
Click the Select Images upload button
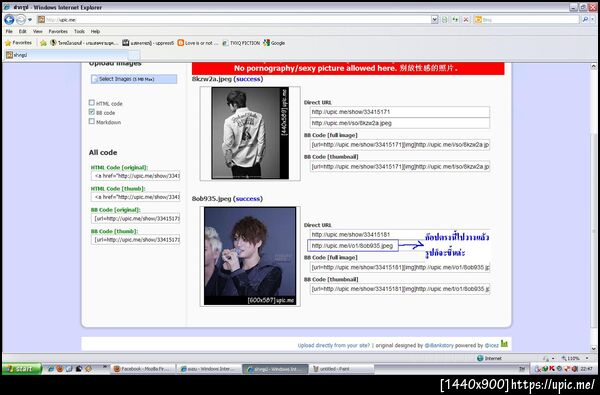click(134, 79)
